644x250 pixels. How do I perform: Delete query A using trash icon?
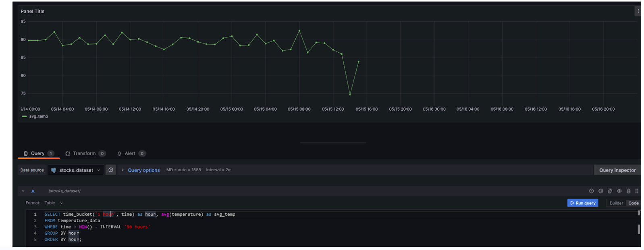(628, 191)
